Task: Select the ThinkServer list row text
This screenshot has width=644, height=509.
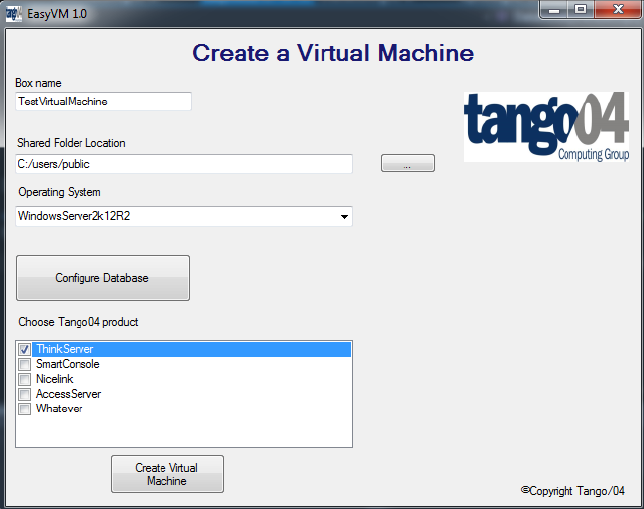Action: pos(64,349)
